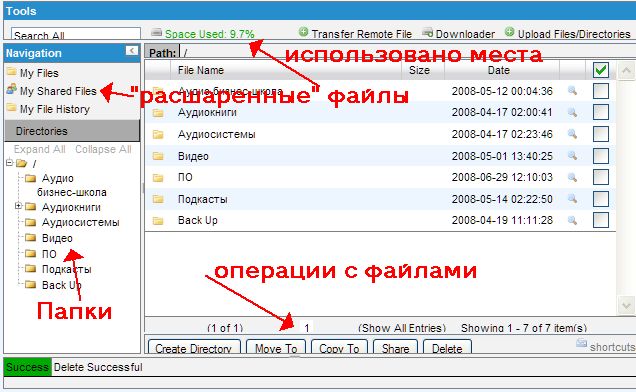Screen dimensions: 636x392
Task: Sort by Size column header
Action: [x=419, y=70]
